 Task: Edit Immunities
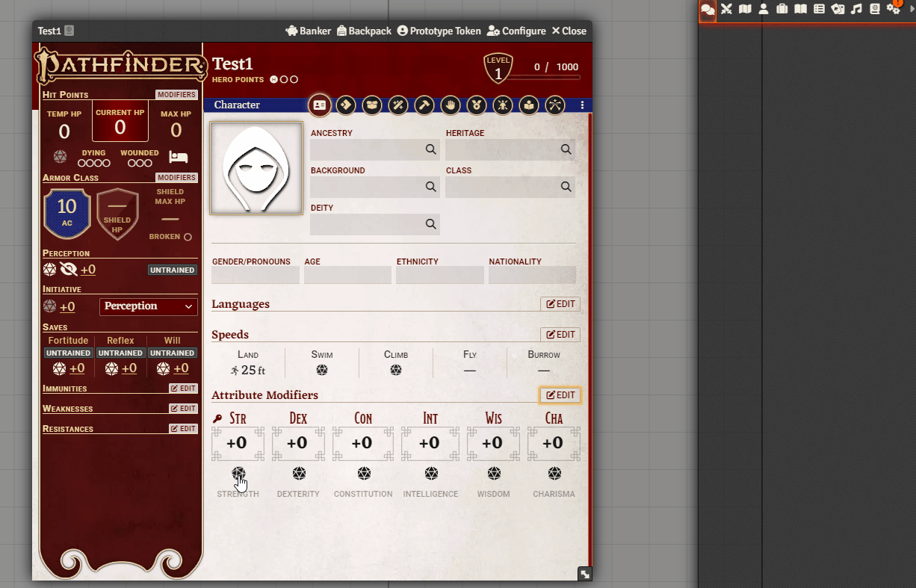(184, 389)
